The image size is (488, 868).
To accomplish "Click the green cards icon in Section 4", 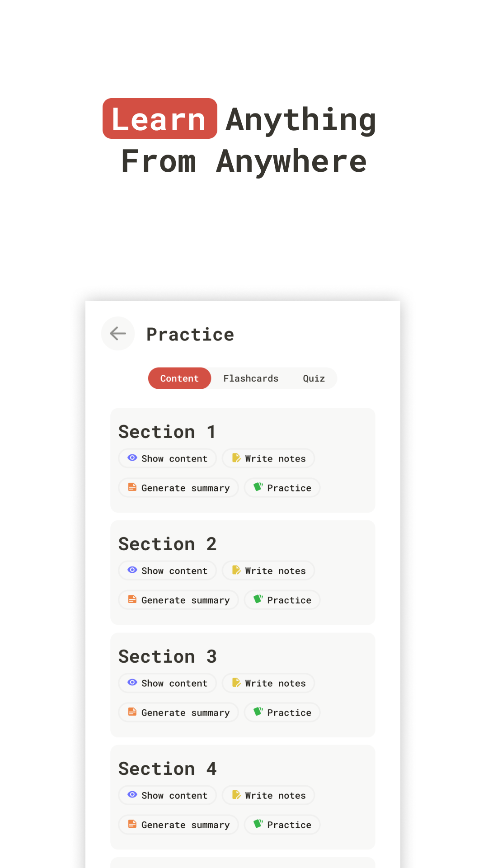I will (258, 824).
